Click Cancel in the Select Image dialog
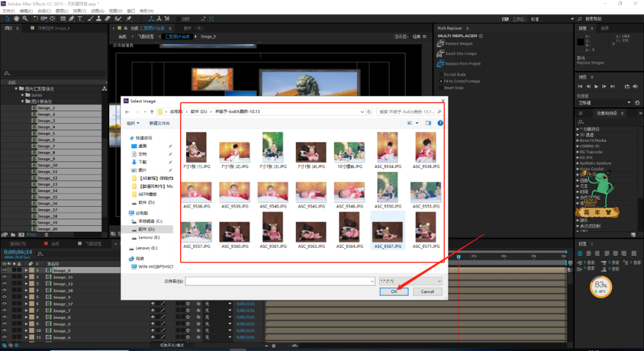 click(x=427, y=291)
